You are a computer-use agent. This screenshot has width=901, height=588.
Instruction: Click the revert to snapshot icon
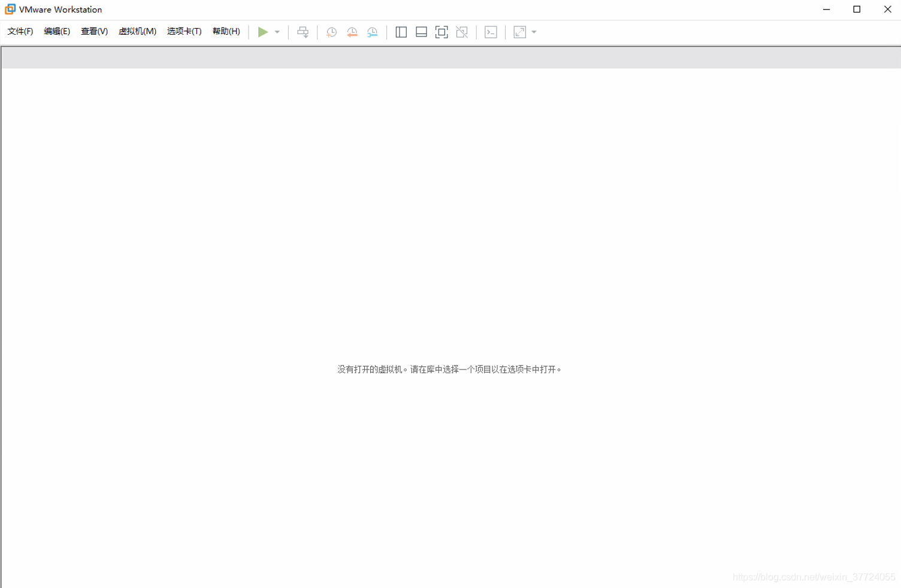tap(352, 32)
